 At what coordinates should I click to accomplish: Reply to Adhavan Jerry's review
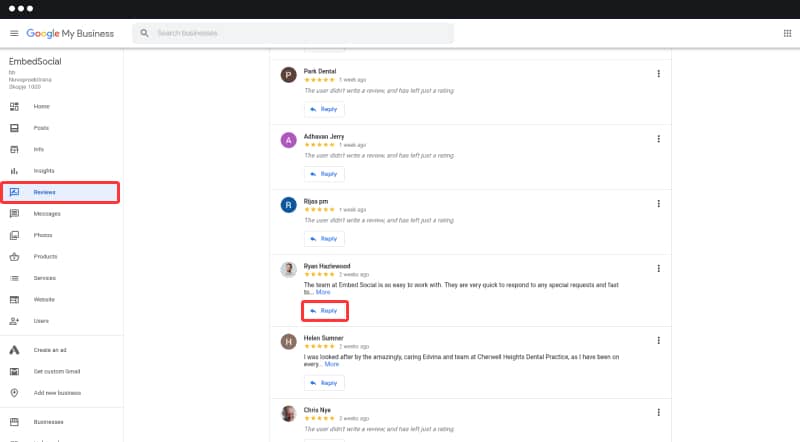point(324,174)
